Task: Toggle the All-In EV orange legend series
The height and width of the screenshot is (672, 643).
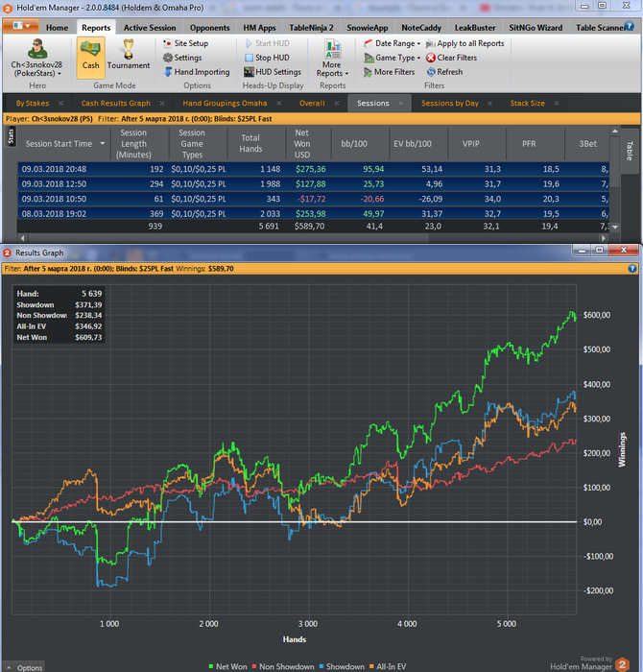Action: click(x=388, y=666)
